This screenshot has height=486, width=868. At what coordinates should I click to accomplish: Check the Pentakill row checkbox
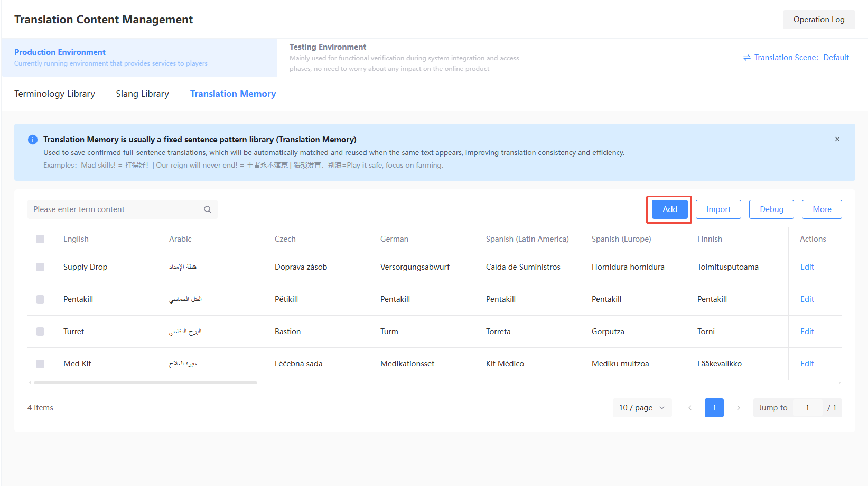[40, 299]
